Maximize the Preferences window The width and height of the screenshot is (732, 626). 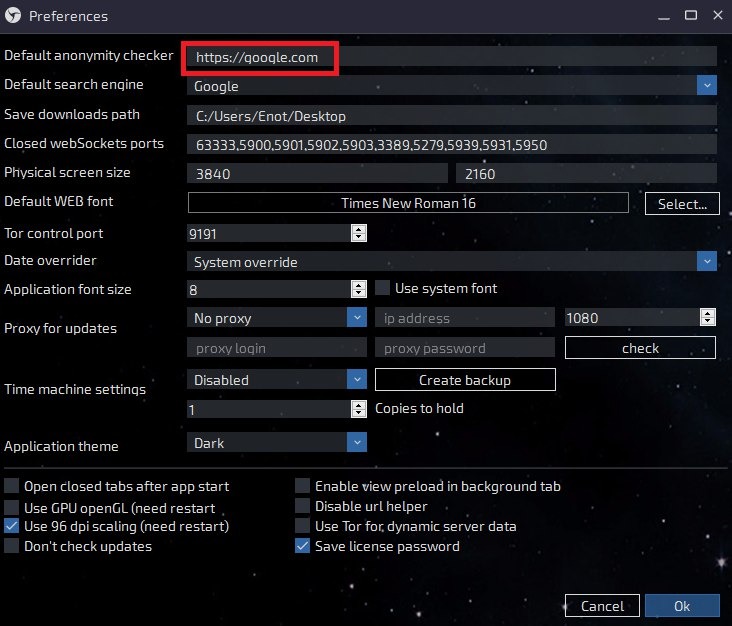point(691,15)
